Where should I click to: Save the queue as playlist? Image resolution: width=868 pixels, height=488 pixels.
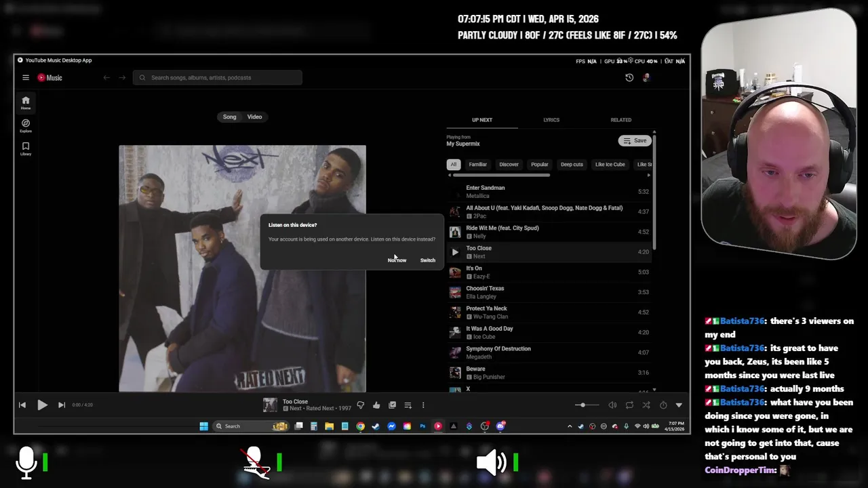[x=635, y=140]
